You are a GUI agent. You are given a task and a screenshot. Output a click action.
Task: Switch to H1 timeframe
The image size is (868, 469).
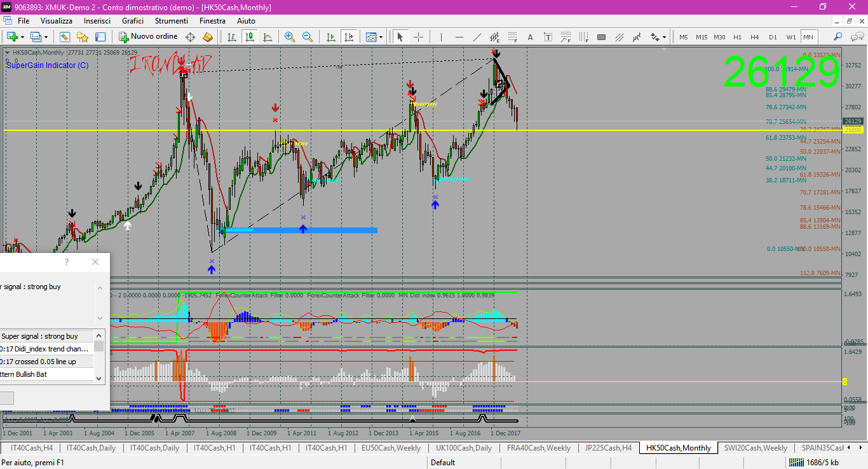pyautogui.click(x=737, y=37)
